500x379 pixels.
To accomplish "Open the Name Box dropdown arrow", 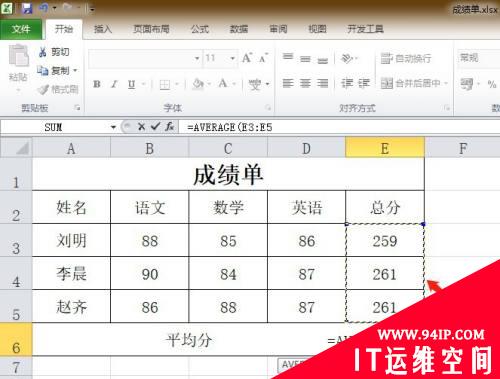I will [x=113, y=127].
